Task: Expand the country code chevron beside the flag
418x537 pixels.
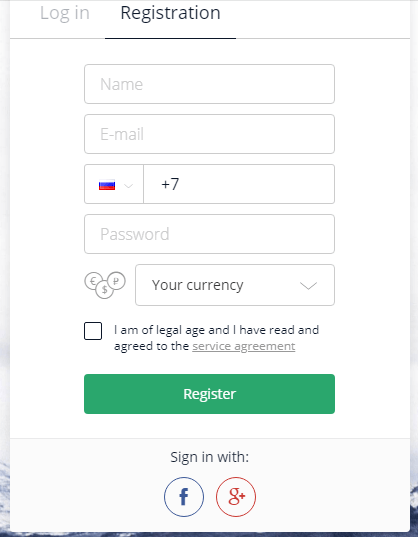Action: 128,186
